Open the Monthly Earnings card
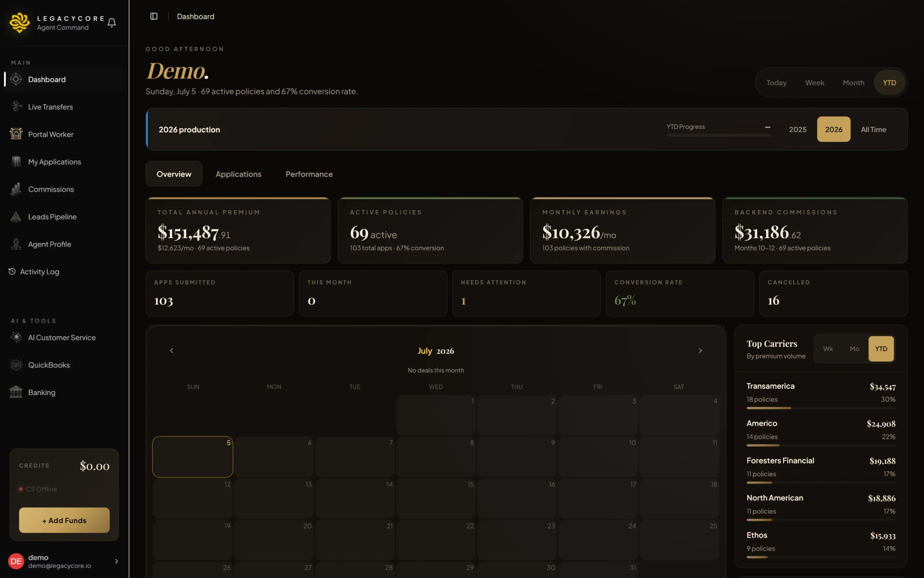The image size is (924, 578). point(622,230)
